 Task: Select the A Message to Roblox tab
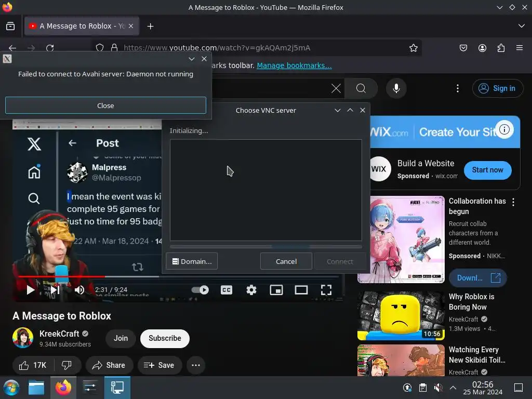[82, 26]
